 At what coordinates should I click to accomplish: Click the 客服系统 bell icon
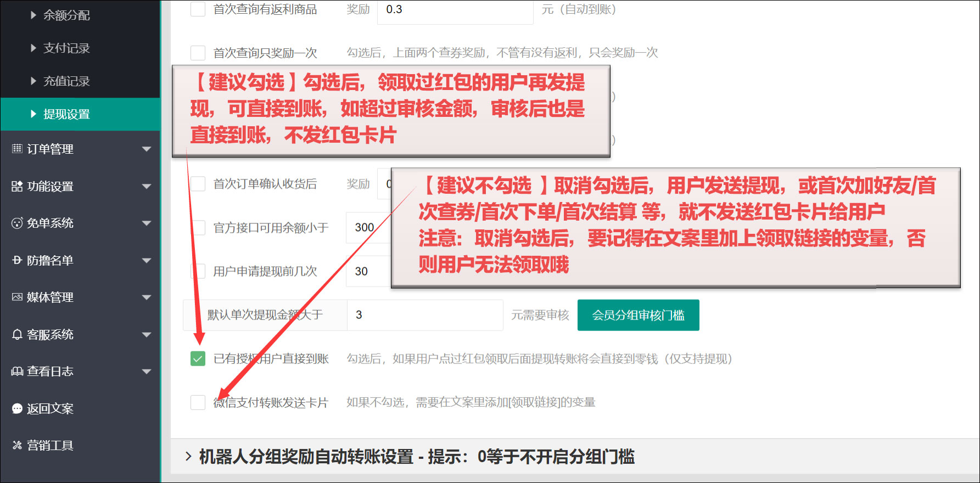[x=17, y=334]
